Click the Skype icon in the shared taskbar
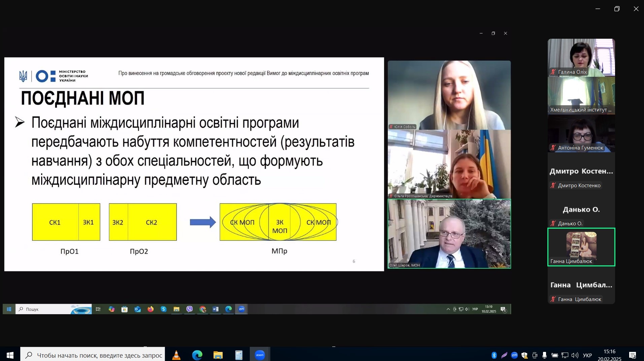The image size is (644, 361). 164,309
